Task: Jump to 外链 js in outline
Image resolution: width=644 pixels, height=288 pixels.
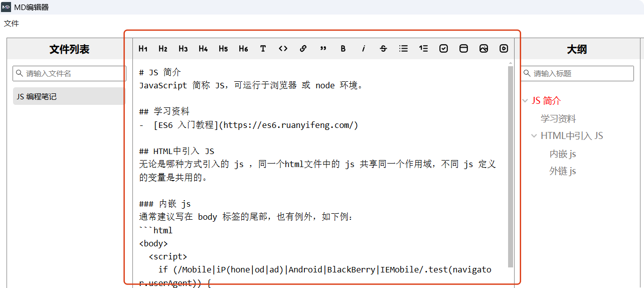Action: pos(563,171)
